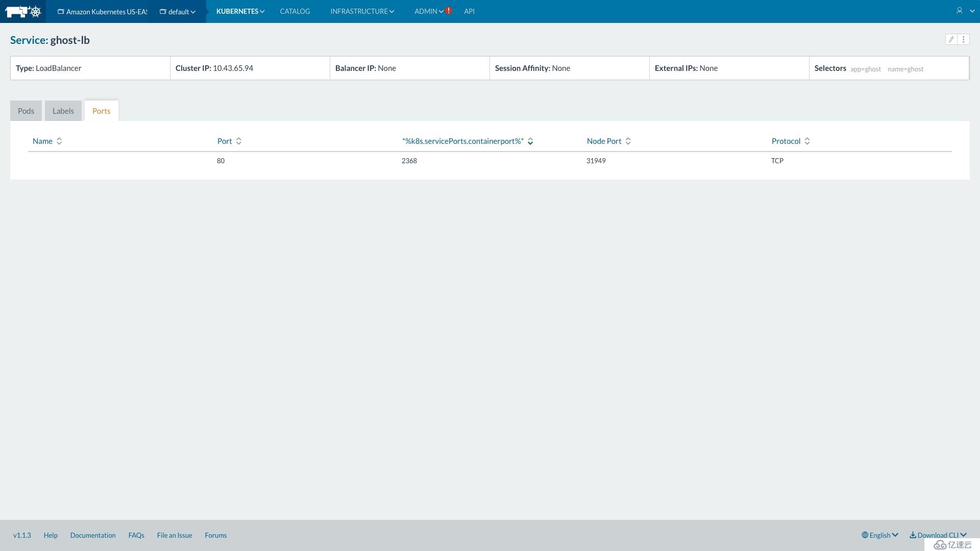Viewport: 980px width, 551px height.
Task: Click the Cluster IP 10.43.65.94 value
Action: (233, 68)
